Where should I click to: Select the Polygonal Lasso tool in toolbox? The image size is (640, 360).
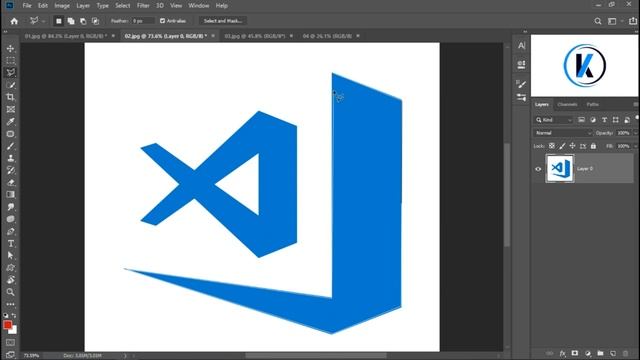click(x=11, y=72)
